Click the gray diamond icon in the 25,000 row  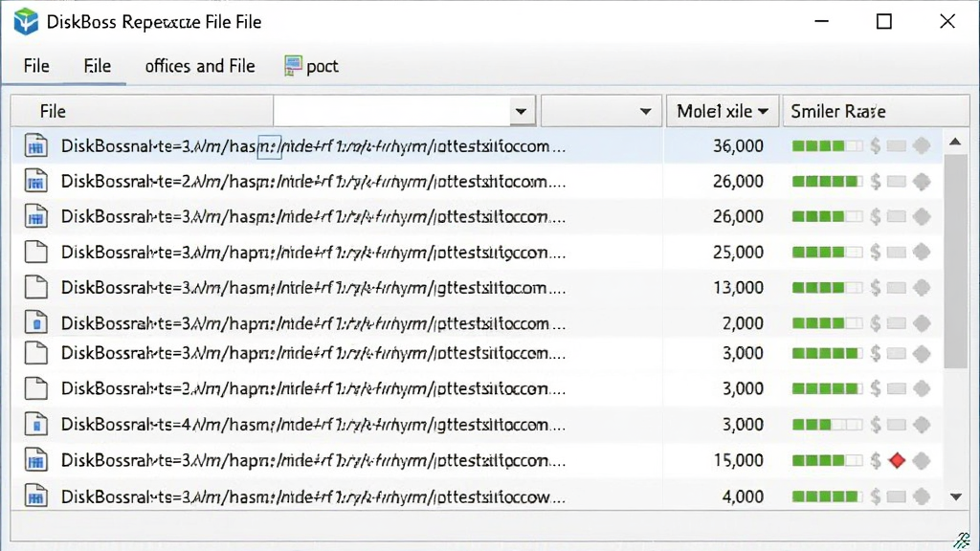tap(922, 252)
